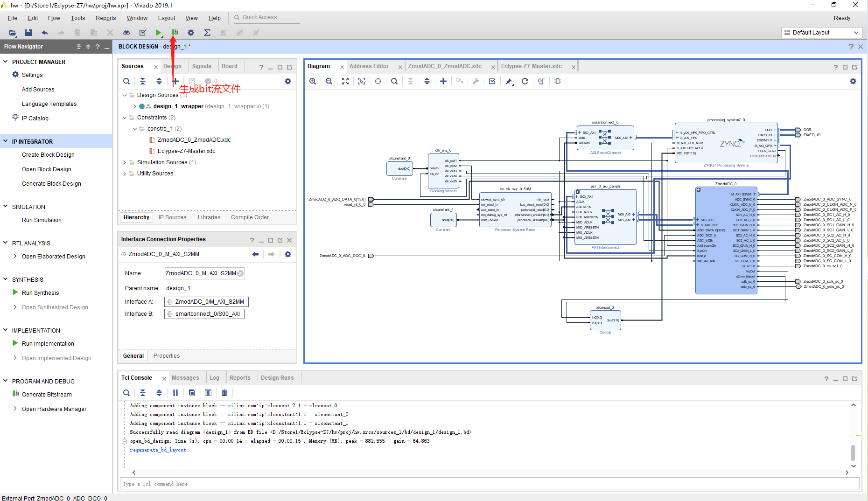Image resolution: width=868 pixels, height=501 pixels.
Task: Collapse Design Sources tree node
Action: pyautogui.click(x=125, y=95)
